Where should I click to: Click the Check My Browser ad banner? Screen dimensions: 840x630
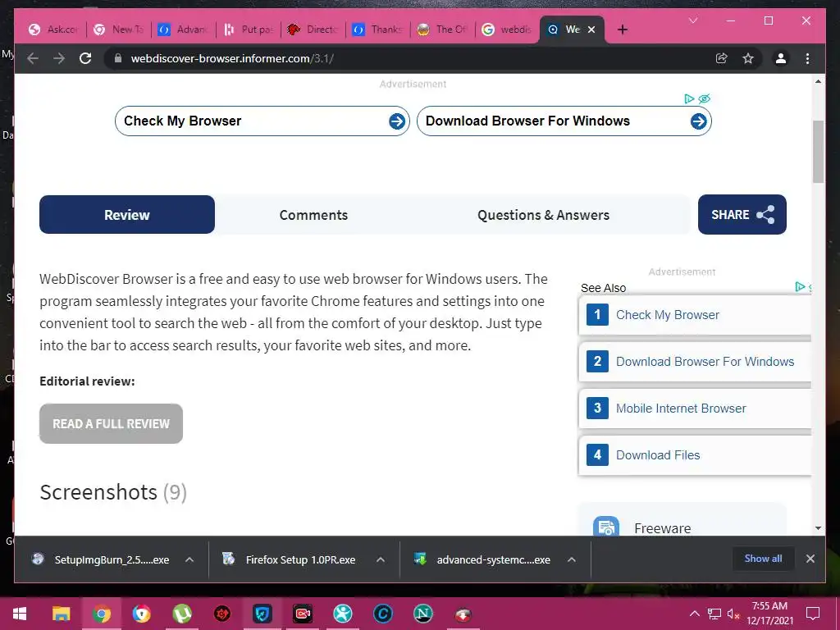[262, 121]
